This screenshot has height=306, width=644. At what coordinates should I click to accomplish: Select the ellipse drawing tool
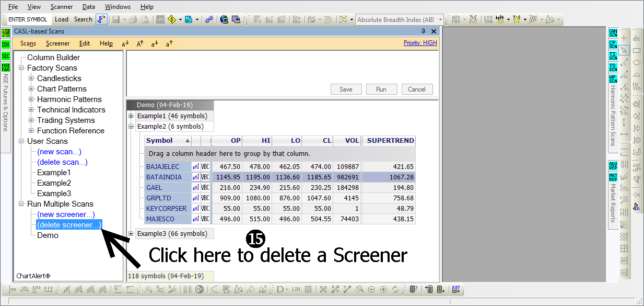(637, 63)
